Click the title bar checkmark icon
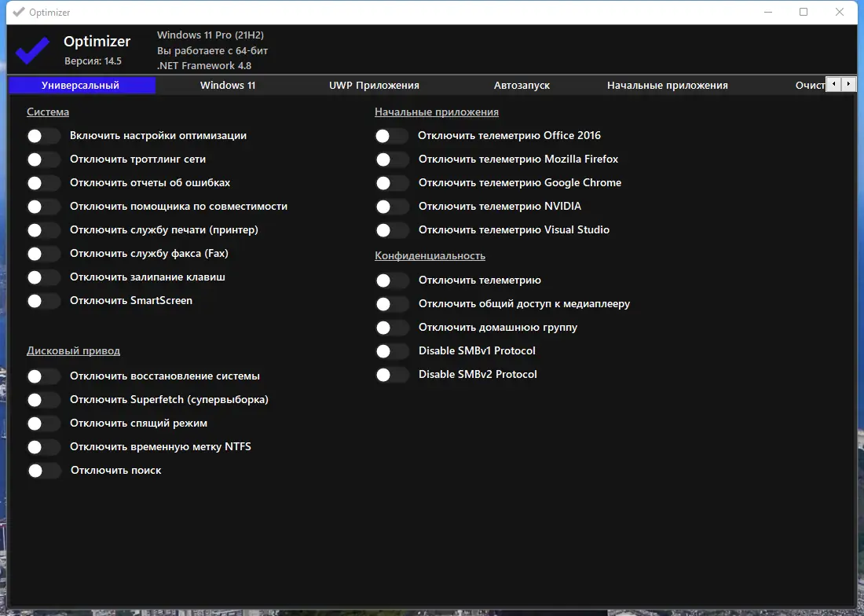This screenshot has height=616, width=864. tap(19, 12)
